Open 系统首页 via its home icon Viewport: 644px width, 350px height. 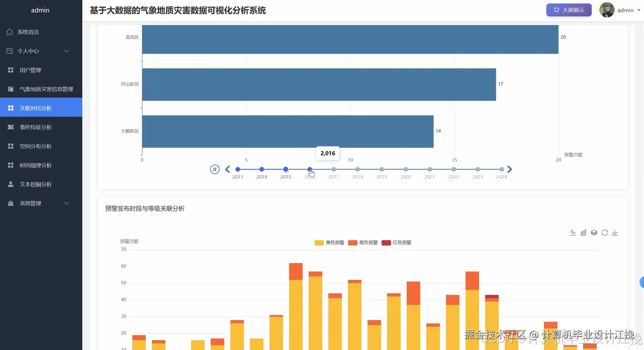(x=10, y=32)
